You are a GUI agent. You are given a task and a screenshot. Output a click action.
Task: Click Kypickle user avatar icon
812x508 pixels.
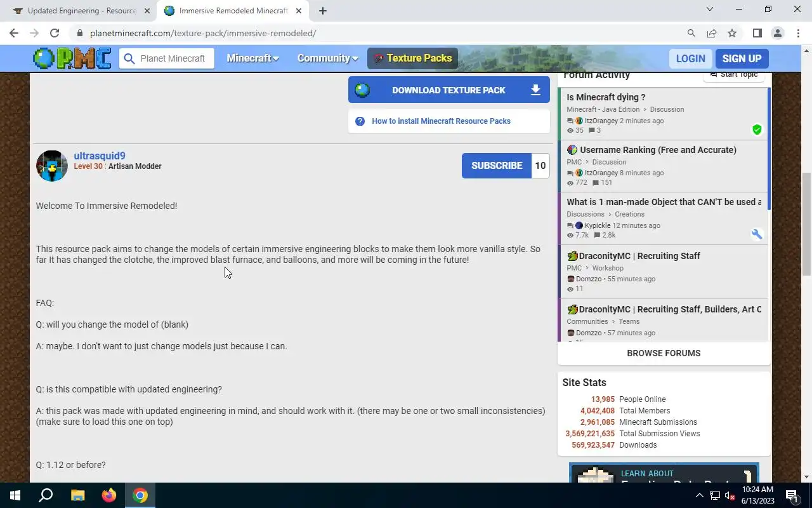(x=579, y=225)
